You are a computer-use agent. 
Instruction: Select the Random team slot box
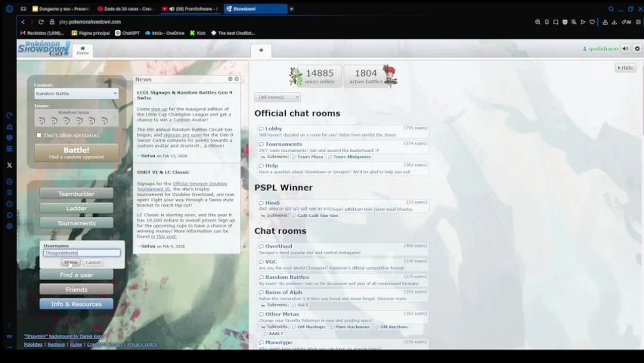pos(76,118)
